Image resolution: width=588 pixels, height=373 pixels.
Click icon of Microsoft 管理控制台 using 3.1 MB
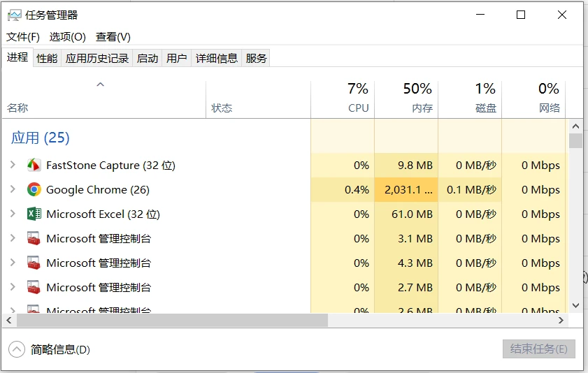[x=34, y=238]
